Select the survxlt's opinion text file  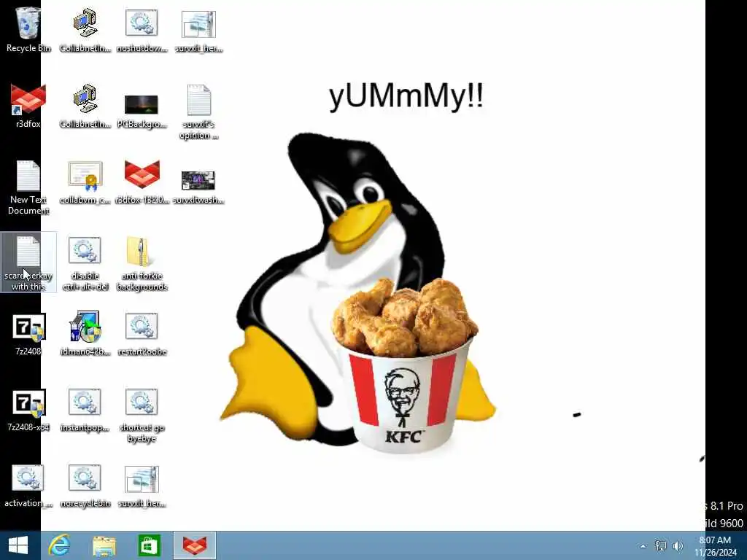[x=198, y=112]
